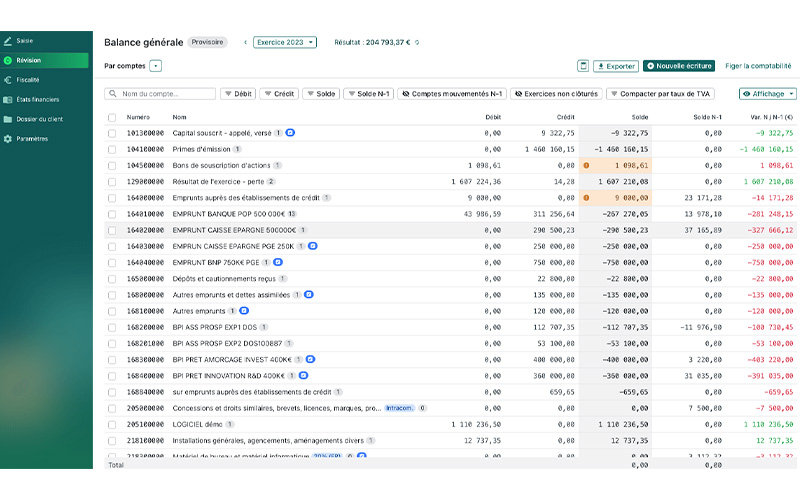Click the clipboard icon next to Exporter

tap(583, 66)
